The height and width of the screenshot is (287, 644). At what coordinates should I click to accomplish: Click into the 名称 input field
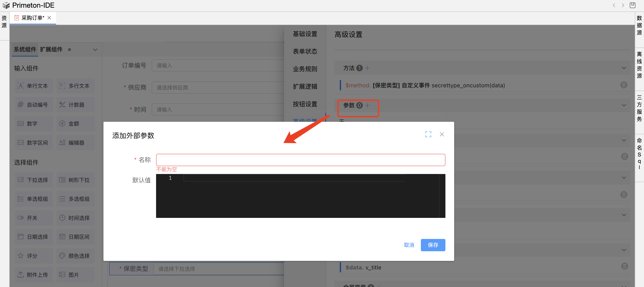(300, 160)
